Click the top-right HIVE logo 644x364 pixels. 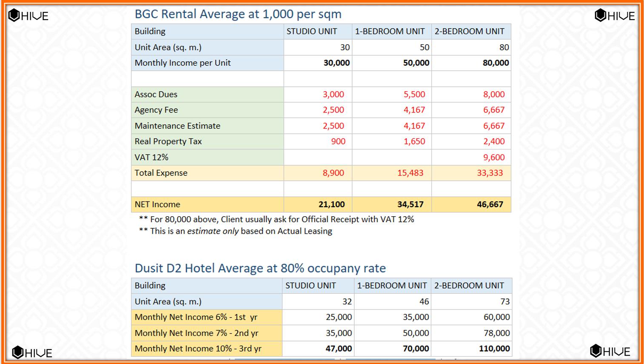click(x=615, y=16)
